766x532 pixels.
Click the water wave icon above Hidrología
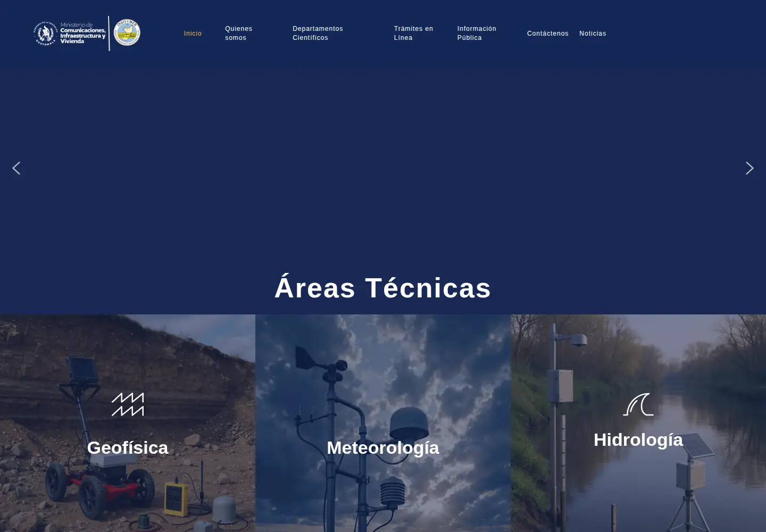(638, 404)
